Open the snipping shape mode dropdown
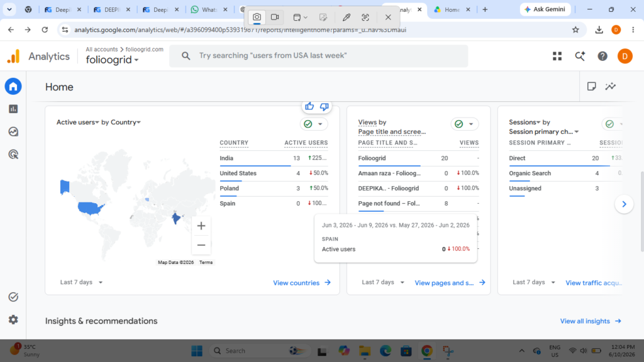 coord(300,17)
